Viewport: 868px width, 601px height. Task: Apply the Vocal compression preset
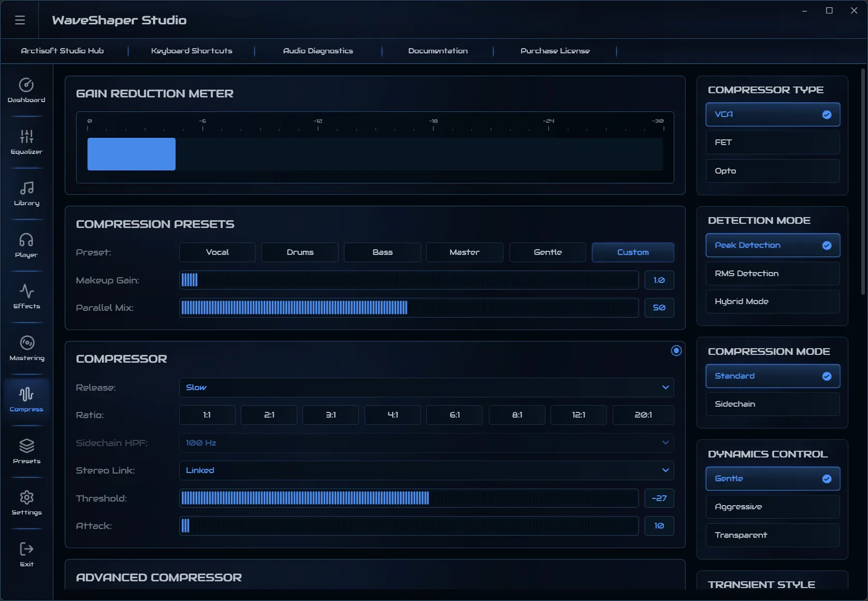[x=218, y=252]
